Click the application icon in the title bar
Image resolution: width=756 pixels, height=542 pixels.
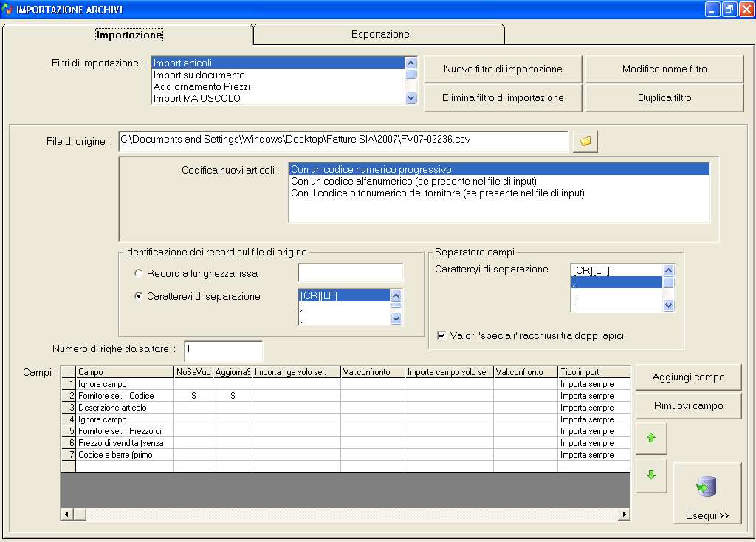[x=8, y=10]
